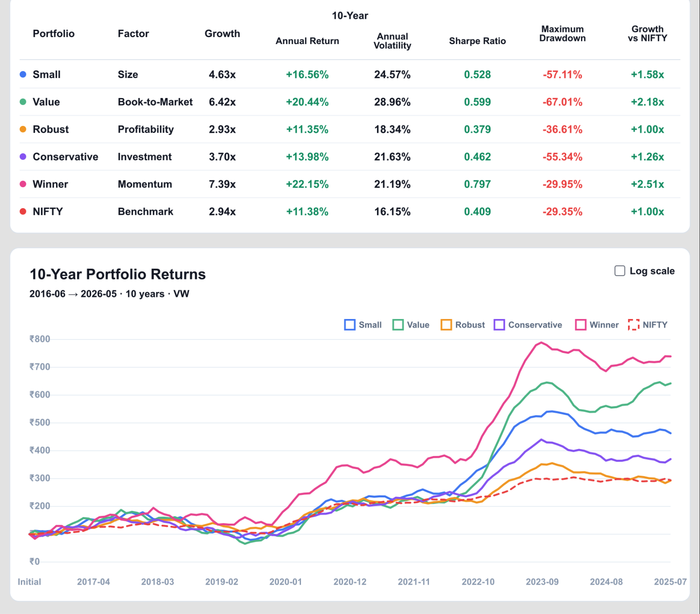Click the Annual Return column header
The width and height of the screenshot is (700, 614).
pyautogui.click(x=307, y=41)
